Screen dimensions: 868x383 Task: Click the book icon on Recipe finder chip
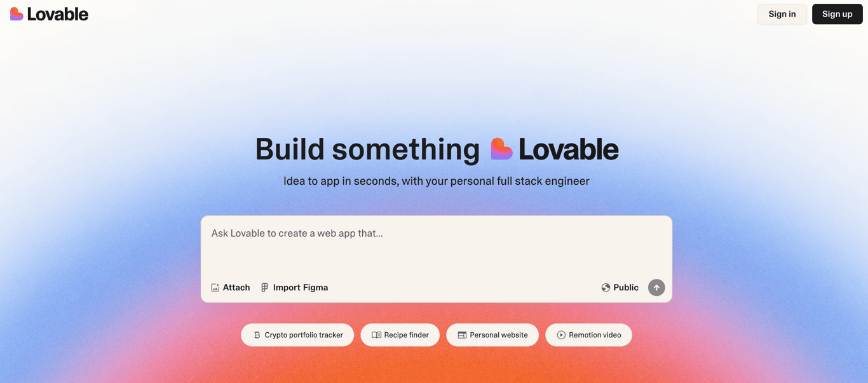click(376, 335)
